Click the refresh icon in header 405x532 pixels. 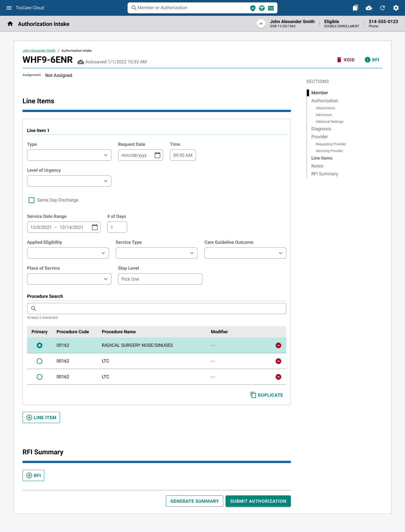[382, 8]
